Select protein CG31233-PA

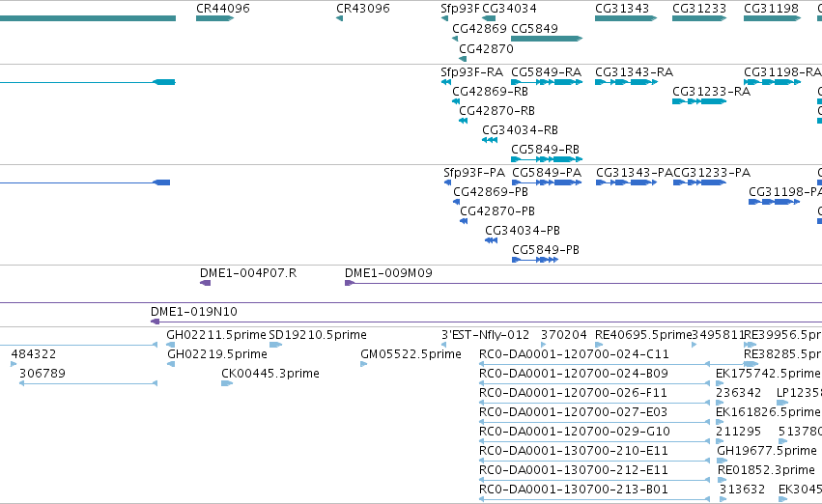click(x=712, y=173)
